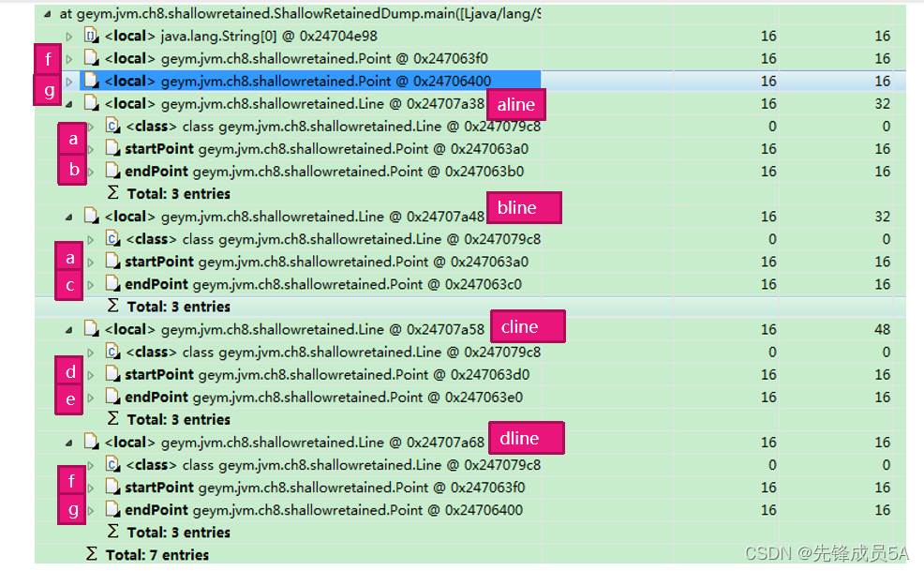
Task: Collapse Line @ 0x24707a58 node
Action: [69, 330]
